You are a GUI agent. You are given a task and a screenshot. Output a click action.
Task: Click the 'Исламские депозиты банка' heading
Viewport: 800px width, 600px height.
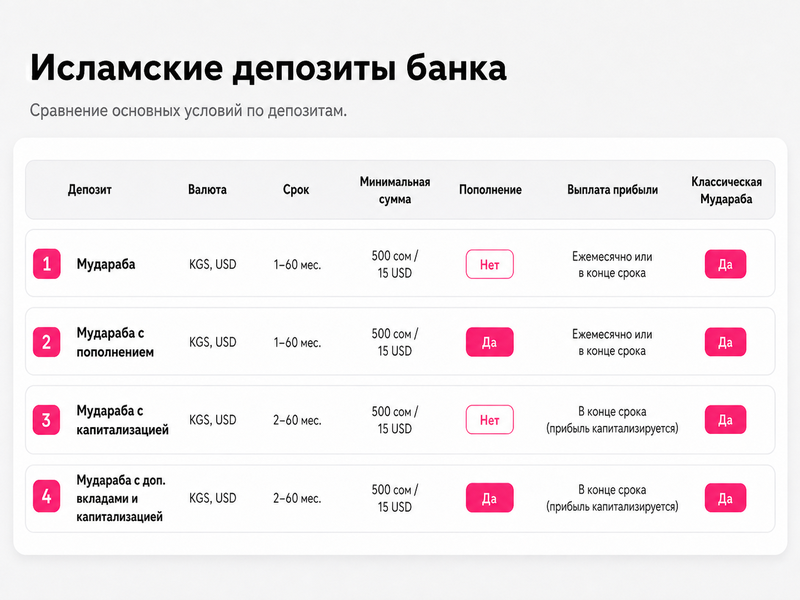point(268,67)
